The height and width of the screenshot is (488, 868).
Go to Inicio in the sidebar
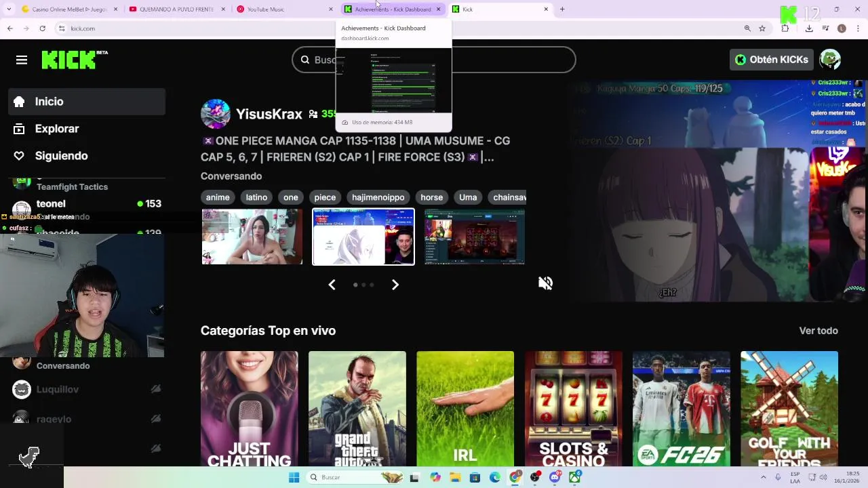point(87,102)
